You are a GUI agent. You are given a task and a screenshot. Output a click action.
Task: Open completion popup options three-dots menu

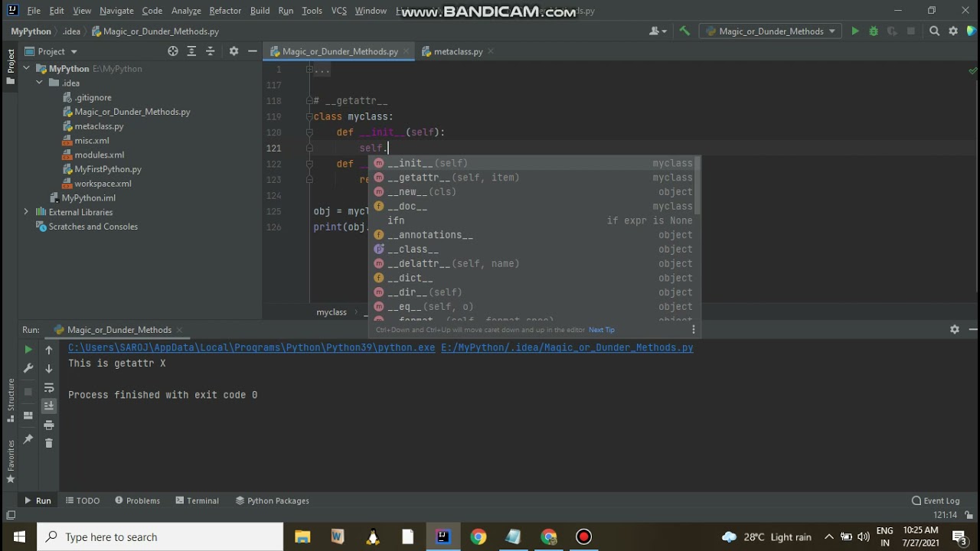[x=694, y=330]
